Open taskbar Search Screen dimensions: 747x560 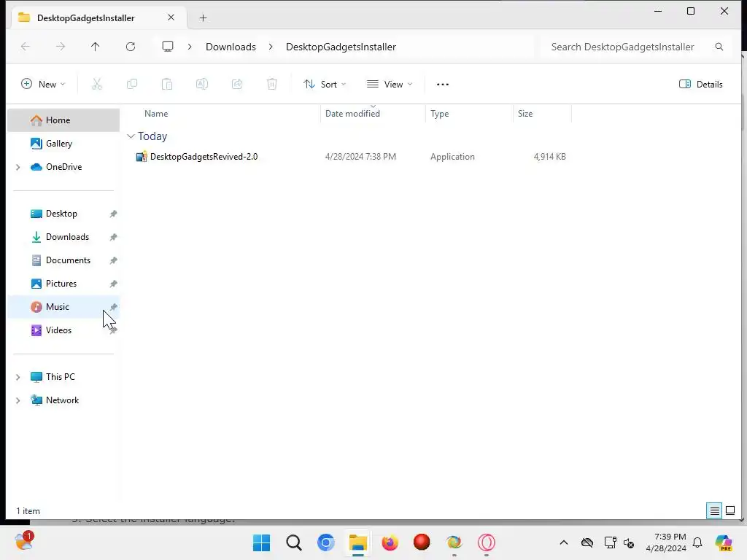tap(293, 542)
